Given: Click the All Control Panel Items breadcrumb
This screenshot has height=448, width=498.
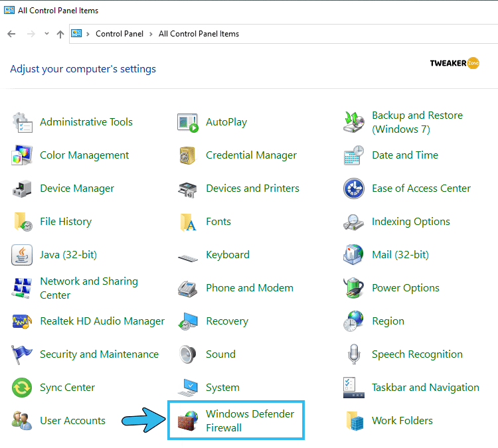Looking at the screenshot, I should pos(199,34).
